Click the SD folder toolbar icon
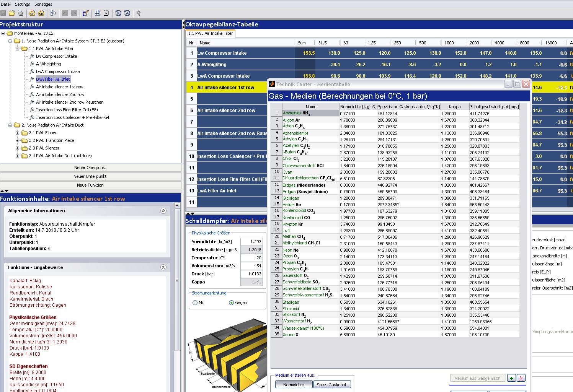 click(x=41, y=13)
